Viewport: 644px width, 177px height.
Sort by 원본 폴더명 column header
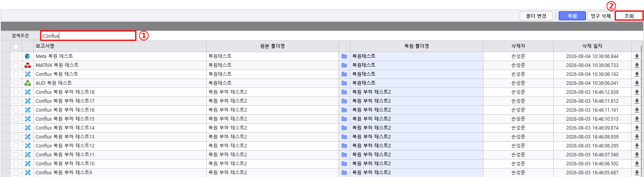click(x=272, y=46)
